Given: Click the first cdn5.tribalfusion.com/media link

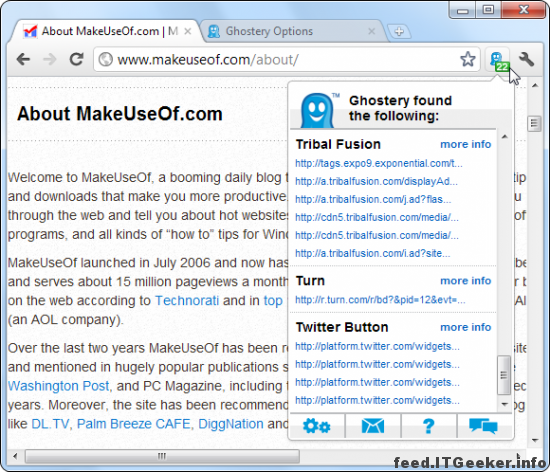Looking at the screenshot, I should (x=377, y=217).
